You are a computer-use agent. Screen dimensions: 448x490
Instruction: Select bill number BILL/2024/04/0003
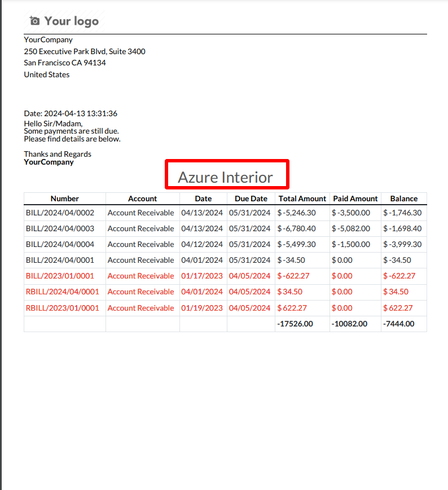tap(60, 228)
